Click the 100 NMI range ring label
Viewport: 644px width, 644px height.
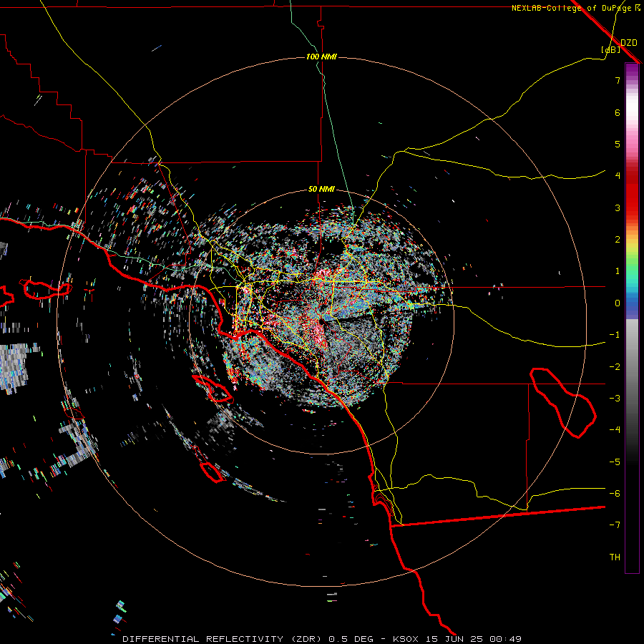point(321,57)
